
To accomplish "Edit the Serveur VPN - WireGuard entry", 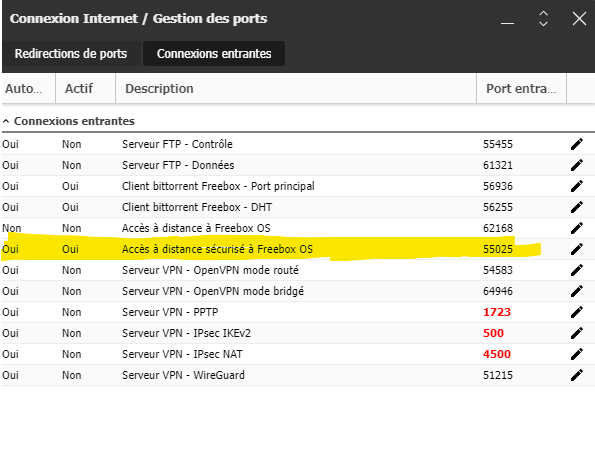I will click(x=576, y=375).
